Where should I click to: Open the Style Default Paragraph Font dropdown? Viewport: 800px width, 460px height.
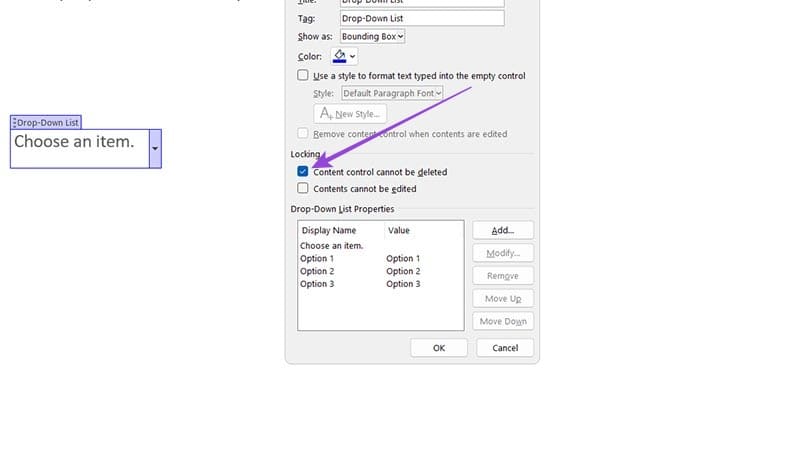(x=392, y=93)
